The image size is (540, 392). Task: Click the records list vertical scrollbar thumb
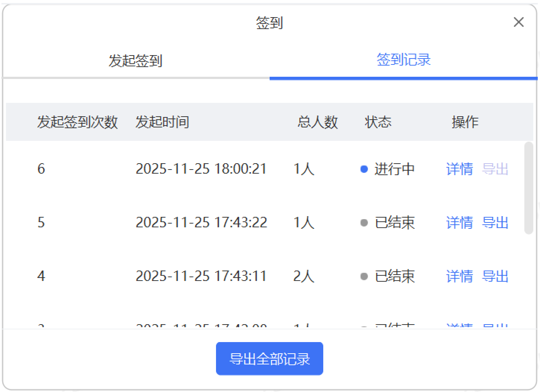[x=528, y=188]
